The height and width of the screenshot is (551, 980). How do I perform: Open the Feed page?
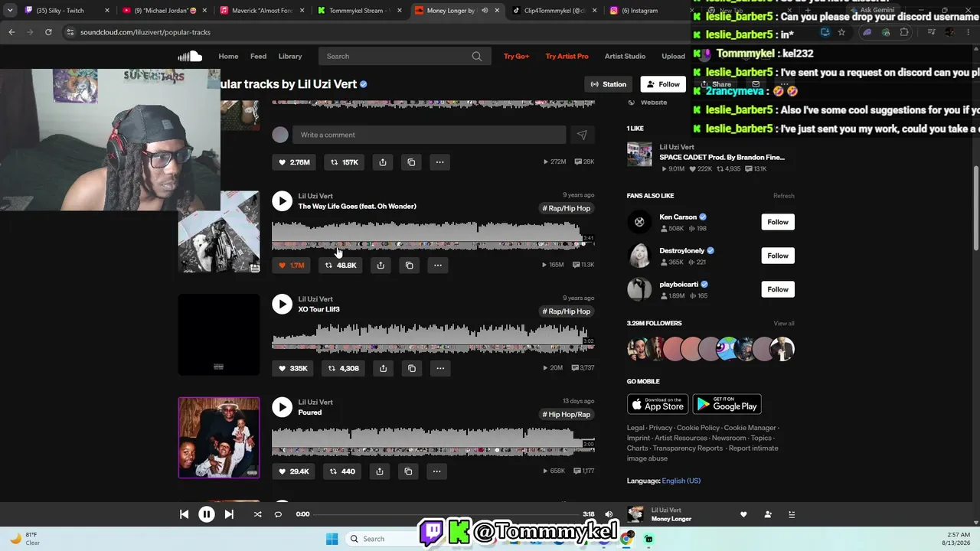point(259,56)
